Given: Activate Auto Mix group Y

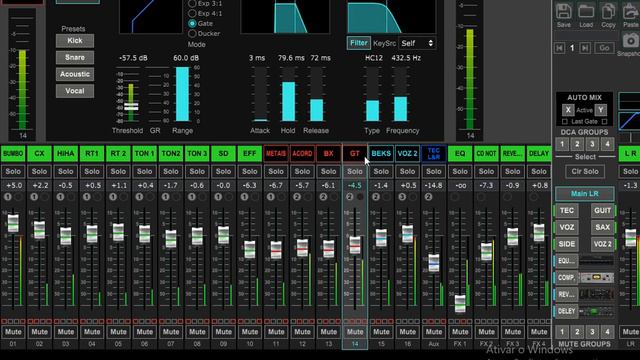Looking at the screenshot, I should coord(600,110).
